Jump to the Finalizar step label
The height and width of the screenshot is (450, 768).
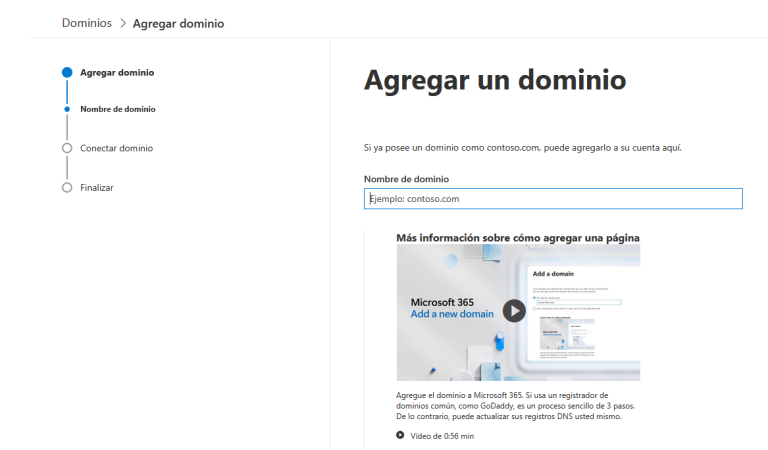coord(97,187)
